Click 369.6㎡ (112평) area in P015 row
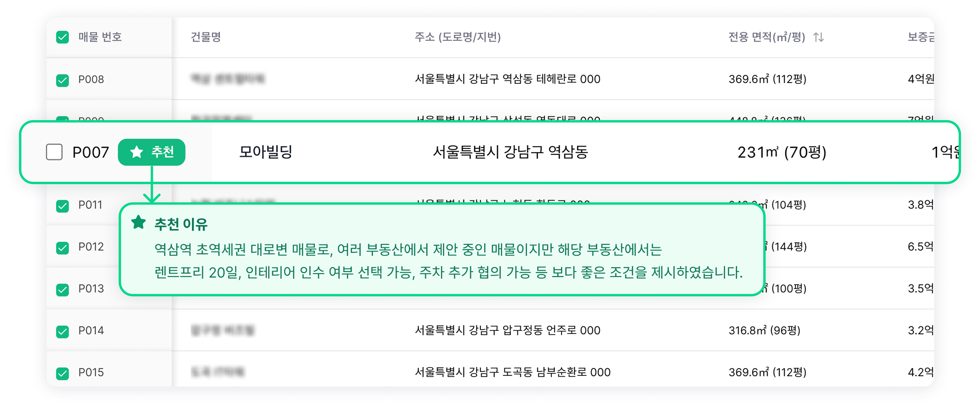Viewport: 980px width, 407px height. (x=767, y=372)
